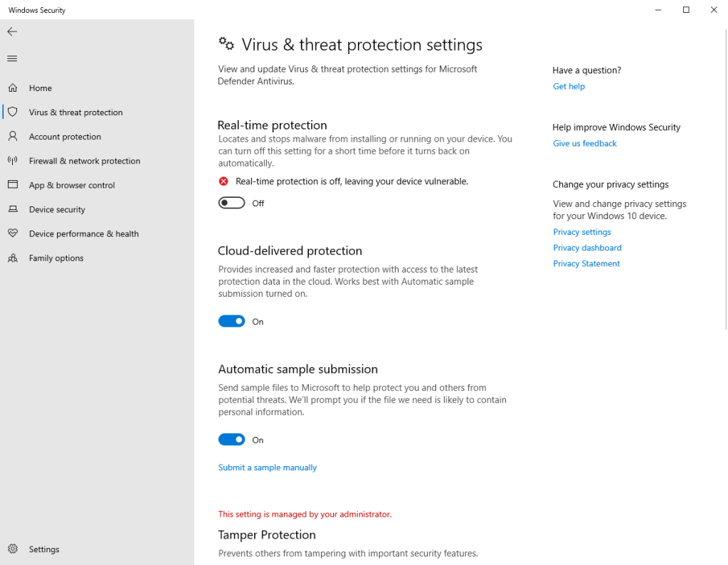
Task: Open the Privacy dashboard link
Action: coord(587,248)
